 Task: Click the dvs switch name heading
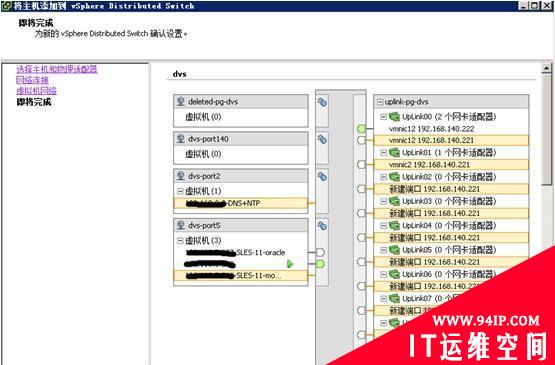pyautogui.click(x=179, y=74)
